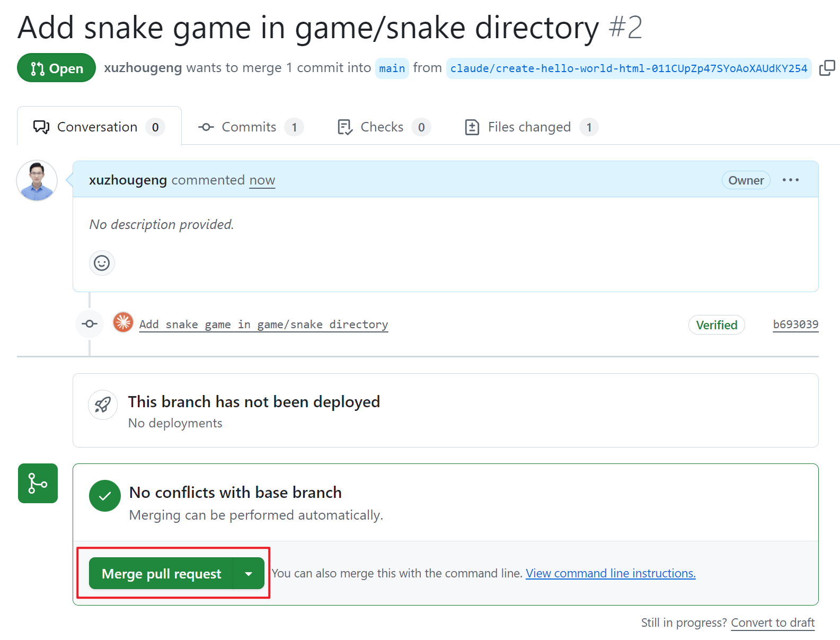
Task: Click the Verified signature badge
Action: (717, 325)
